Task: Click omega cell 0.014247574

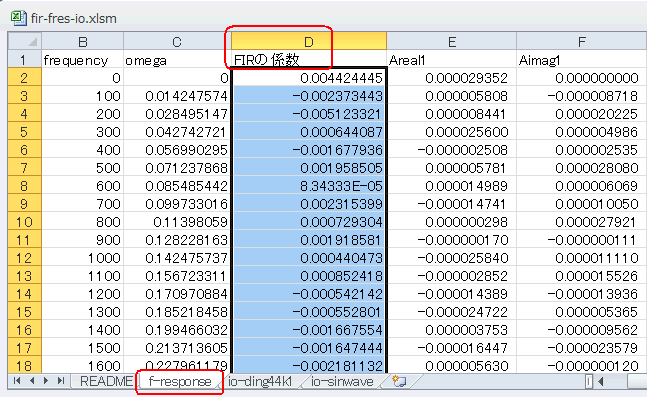Action: tap(177, 96)
